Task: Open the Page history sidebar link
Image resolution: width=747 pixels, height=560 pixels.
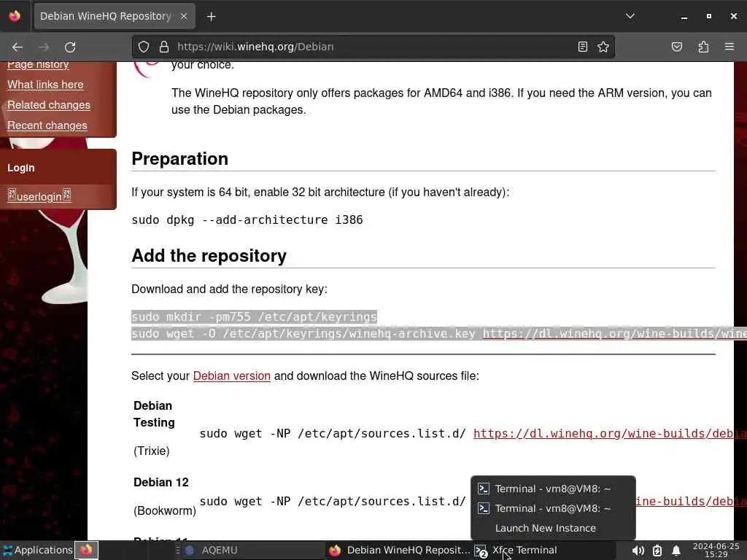Action: [x=38, y=64]
